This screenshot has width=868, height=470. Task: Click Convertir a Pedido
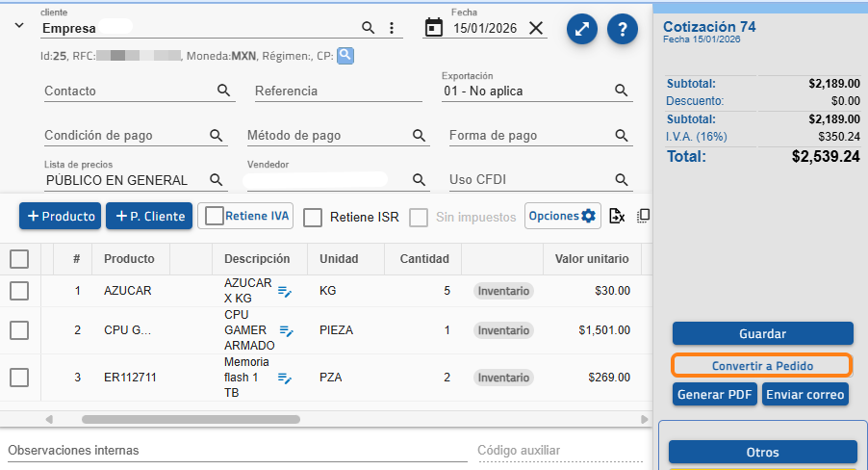[x=762, y=366]
